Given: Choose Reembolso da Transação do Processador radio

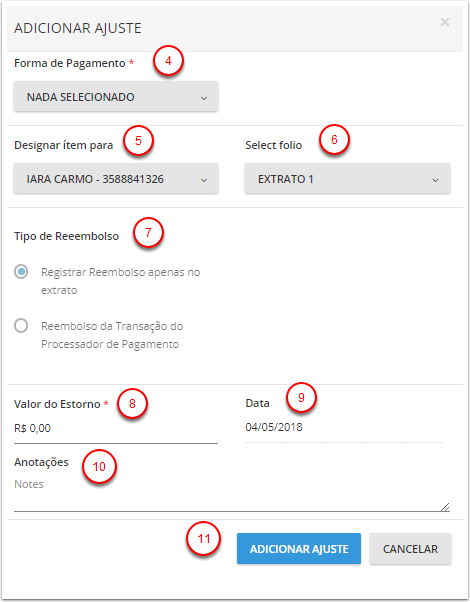Looking at the screenshot, I should (x=21, y=326).
